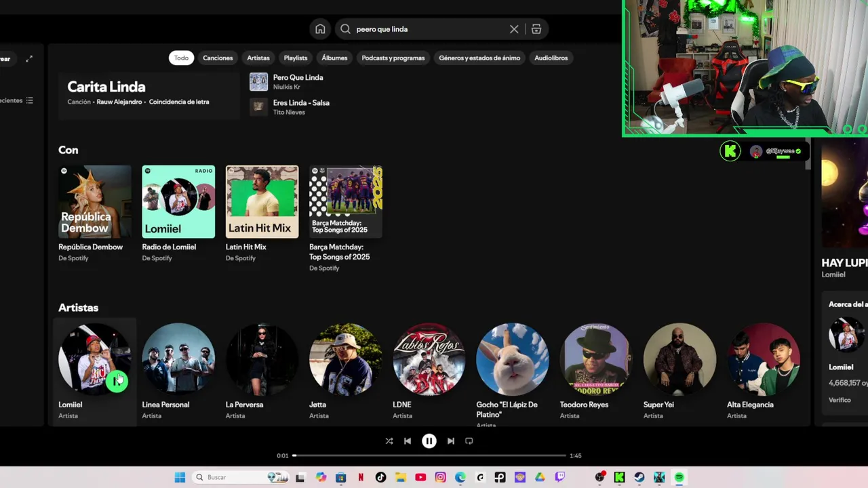The width and height of the screenshot is (868, 488).
Task: Open Teodoro Reyes artist picture
Action: click(x=596, y=359)
